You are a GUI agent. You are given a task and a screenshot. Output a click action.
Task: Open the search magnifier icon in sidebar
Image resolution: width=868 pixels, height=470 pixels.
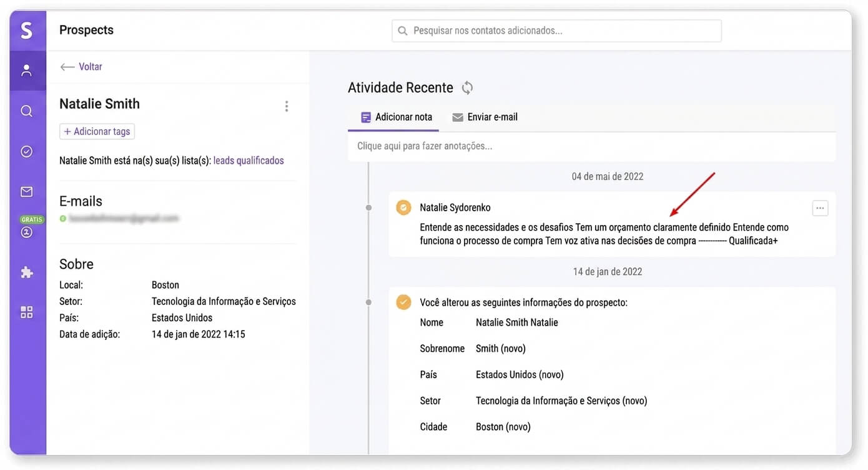point(26,111)
